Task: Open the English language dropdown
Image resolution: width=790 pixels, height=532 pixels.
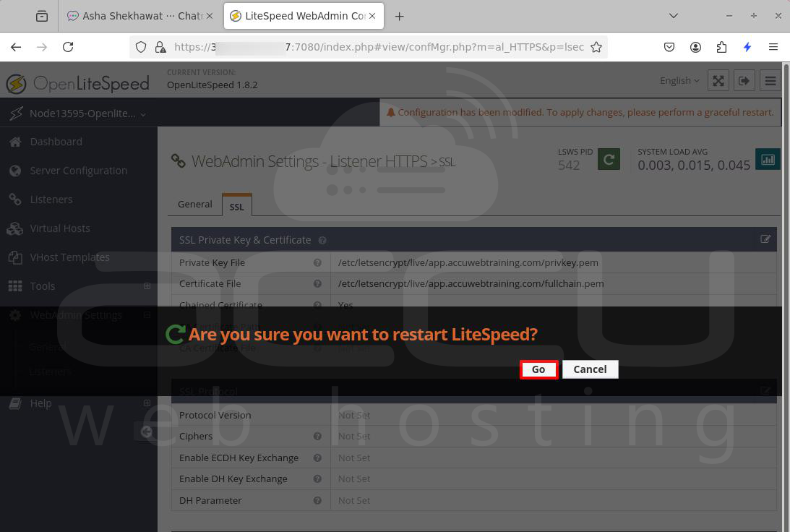Action: click(x=679, y=81)
